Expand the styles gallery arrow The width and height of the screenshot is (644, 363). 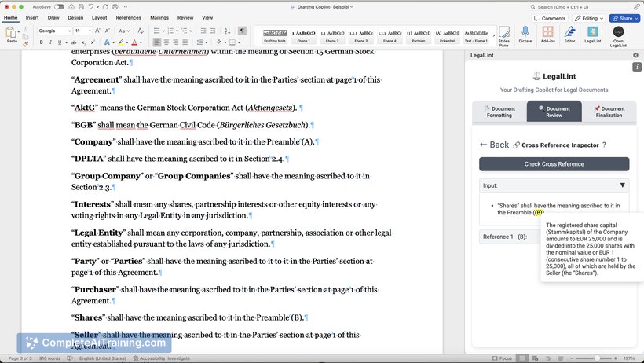494,36
